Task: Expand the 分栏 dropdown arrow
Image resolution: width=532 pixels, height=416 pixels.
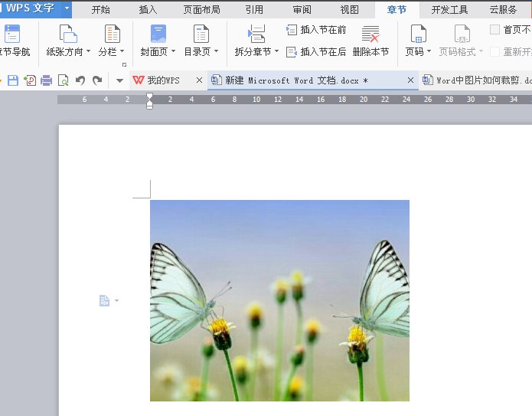Action: 122,51
